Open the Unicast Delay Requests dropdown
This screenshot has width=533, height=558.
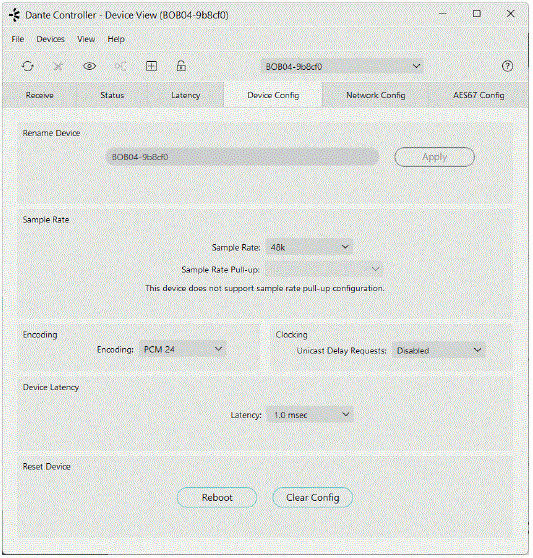[438, 351]
